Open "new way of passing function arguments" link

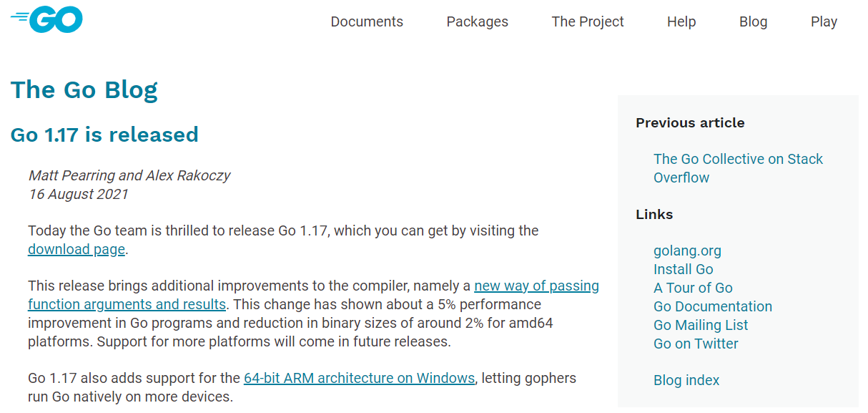pos(536,286)
